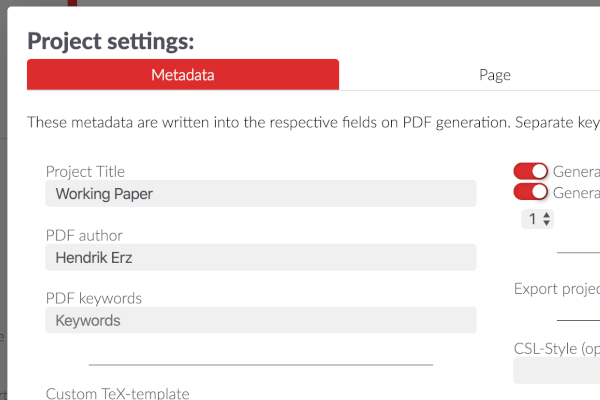Click the PDF author label
Image resolution: width=600 pixels, height=400 pixels.
coord(84,235)
